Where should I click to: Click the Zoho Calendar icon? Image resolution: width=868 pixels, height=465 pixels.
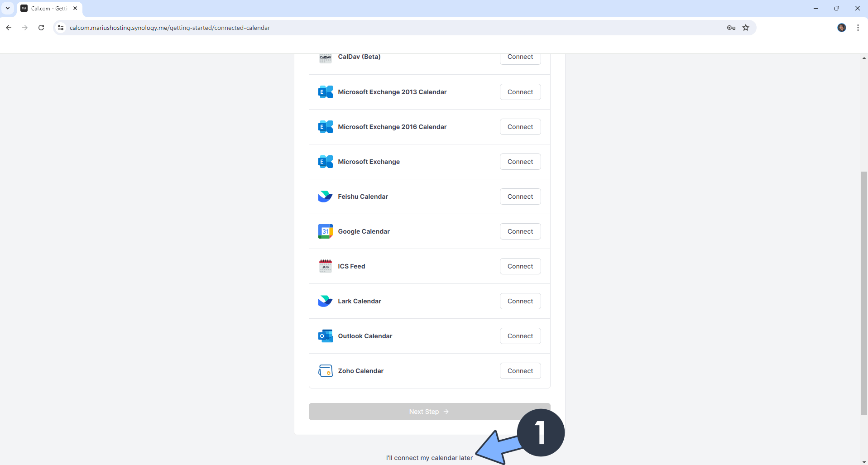326,371
